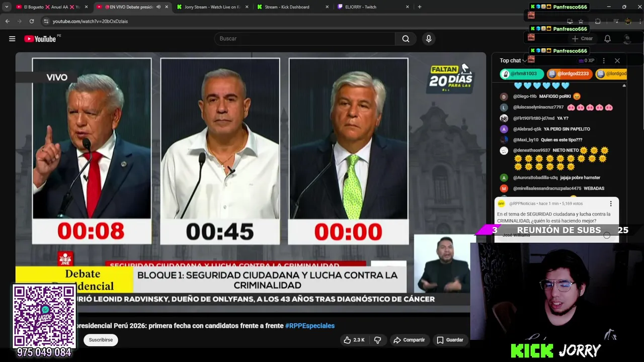Close the Jorry Stream Kick tab
The image size is (644, 362).
[x=247, y=7]
